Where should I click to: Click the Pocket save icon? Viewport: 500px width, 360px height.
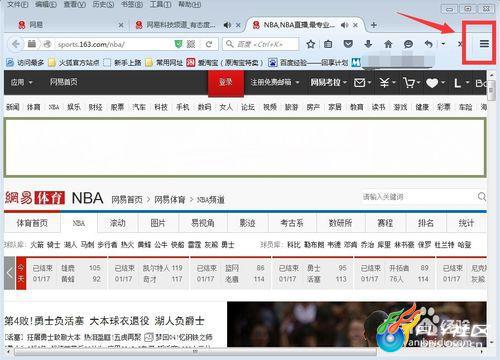pyautogui.click(x=348, y=44)
